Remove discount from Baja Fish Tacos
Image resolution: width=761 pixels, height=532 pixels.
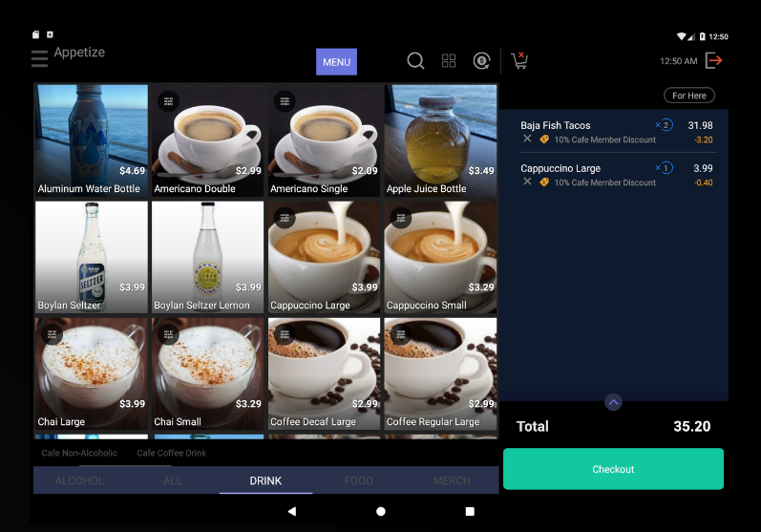click(527, 139)
